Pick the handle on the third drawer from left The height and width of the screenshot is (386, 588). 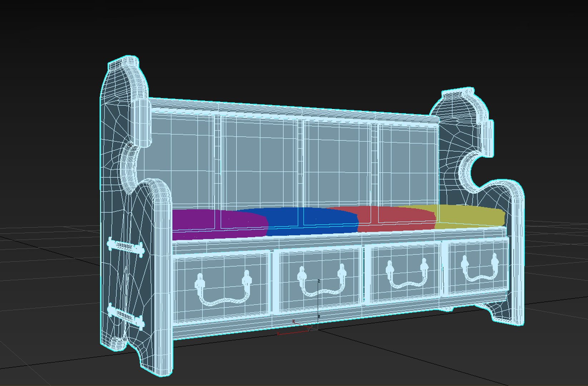pos(407,274)
